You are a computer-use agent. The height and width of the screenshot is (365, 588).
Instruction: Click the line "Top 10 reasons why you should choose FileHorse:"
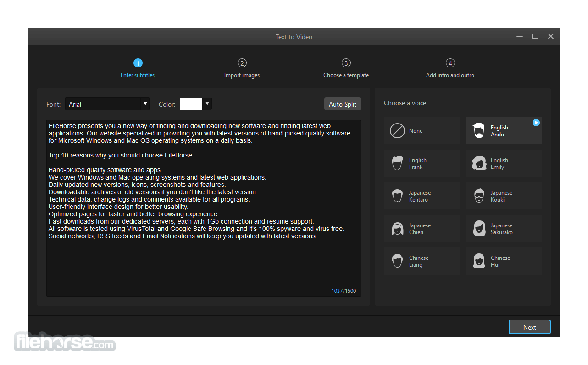point(121,156)
